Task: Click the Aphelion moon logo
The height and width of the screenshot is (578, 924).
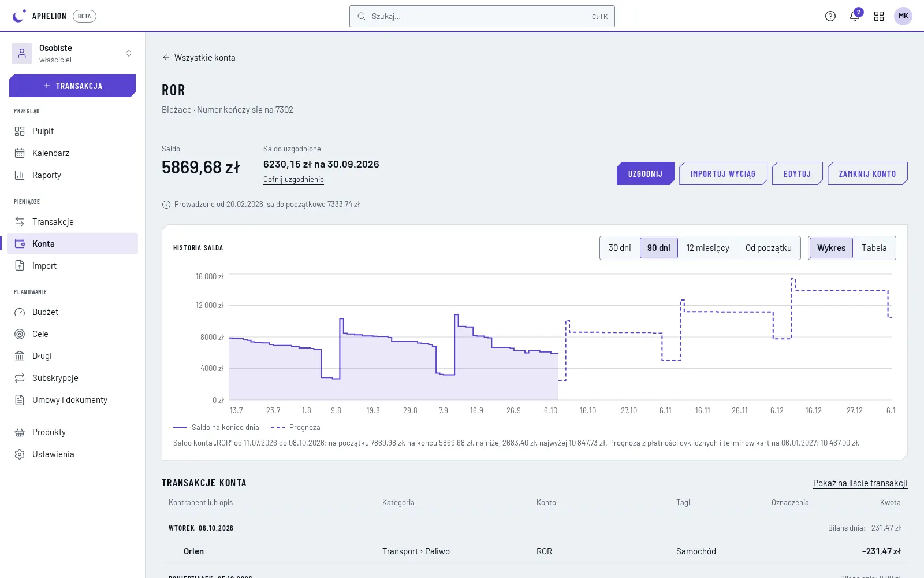Action: coord(20,16)
